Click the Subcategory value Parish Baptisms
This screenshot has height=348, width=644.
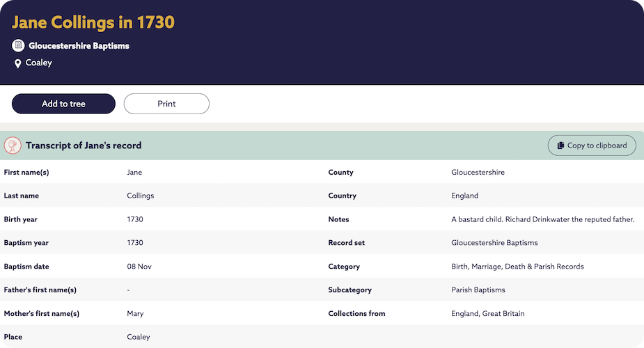click(478, 290)
